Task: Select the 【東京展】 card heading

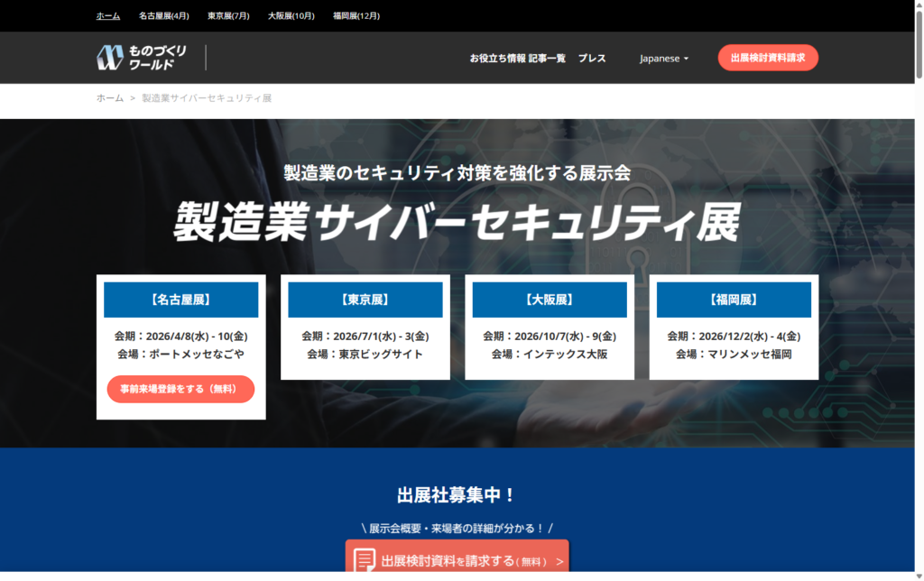Action: pos(365,300)
